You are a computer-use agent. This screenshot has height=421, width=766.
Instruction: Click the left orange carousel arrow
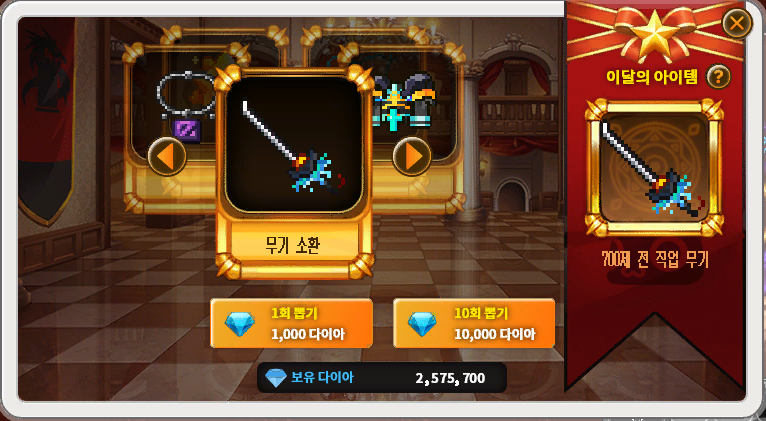pos(167,156)
